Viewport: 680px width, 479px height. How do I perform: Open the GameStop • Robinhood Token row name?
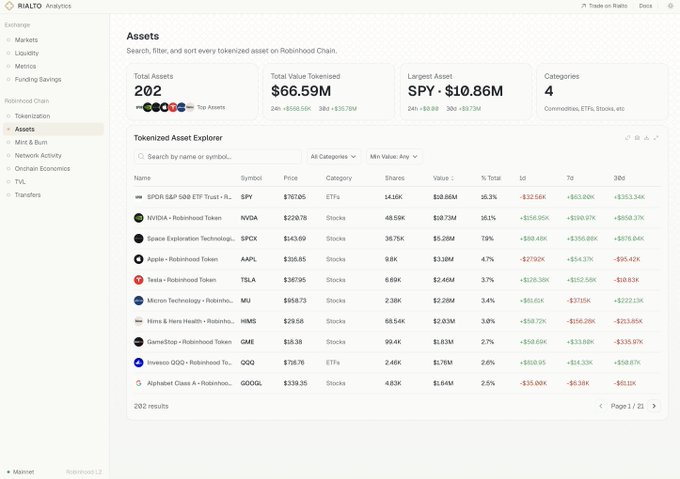tap(190, 342)
